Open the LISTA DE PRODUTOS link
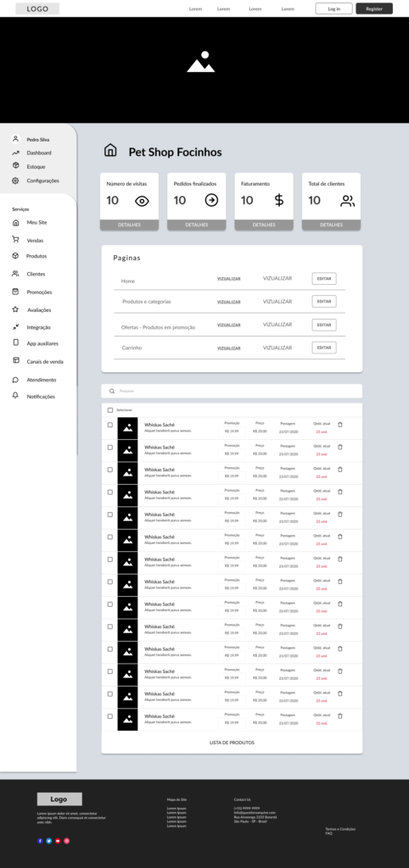The height and width of the screenshot is (868, 409). click(232, 743)
